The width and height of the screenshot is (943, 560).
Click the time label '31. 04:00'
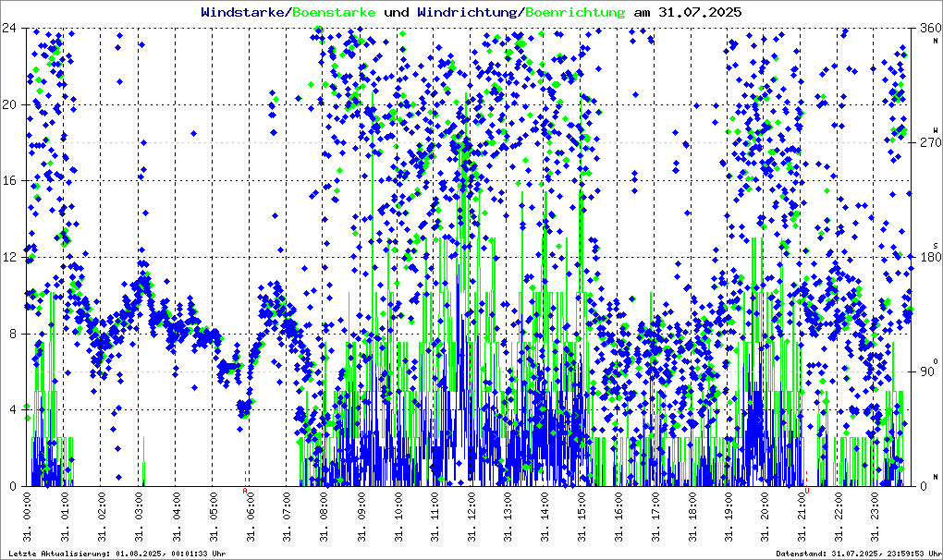(176, 517)
